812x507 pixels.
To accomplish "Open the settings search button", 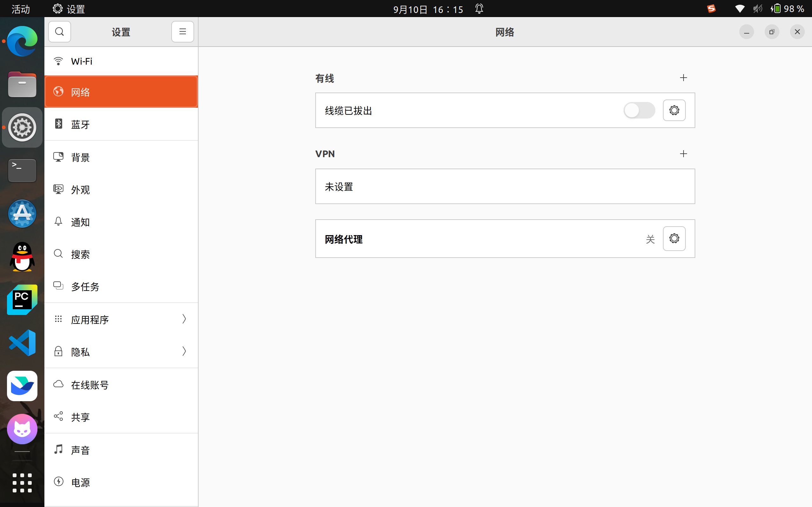I will [59, 32].
